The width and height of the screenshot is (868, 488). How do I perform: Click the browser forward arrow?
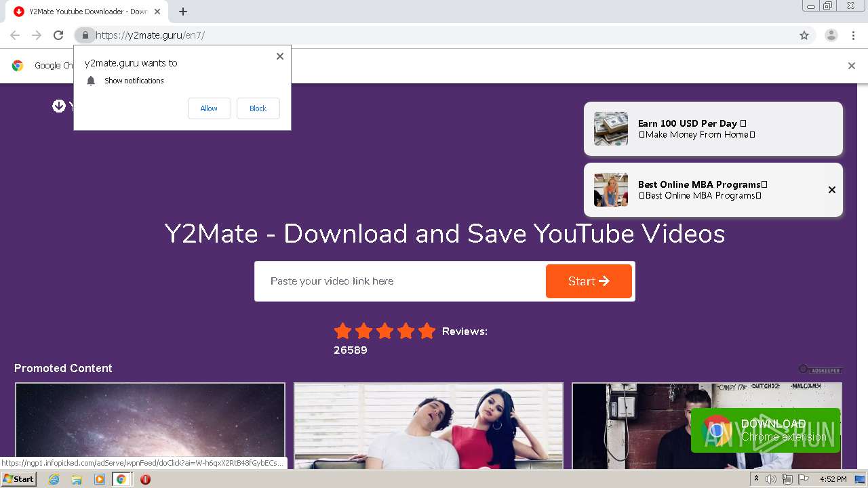[x=37, y=35]
